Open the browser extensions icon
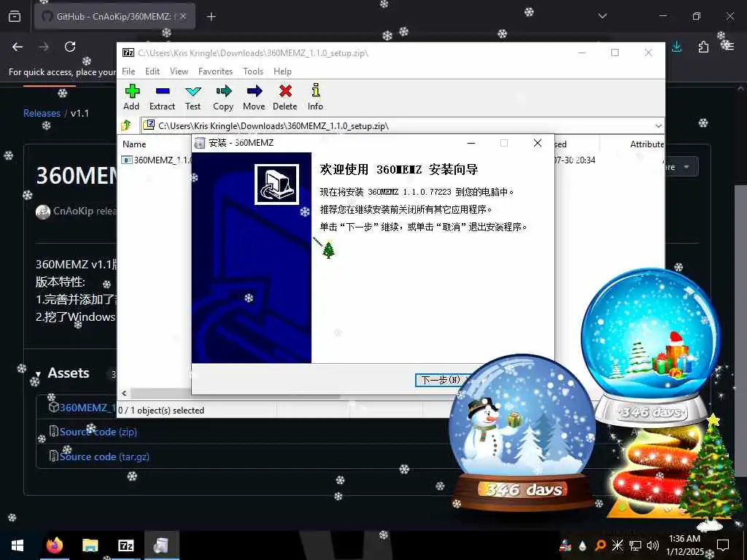This screenshot has height=560, width=747. [x=703, y=47]
